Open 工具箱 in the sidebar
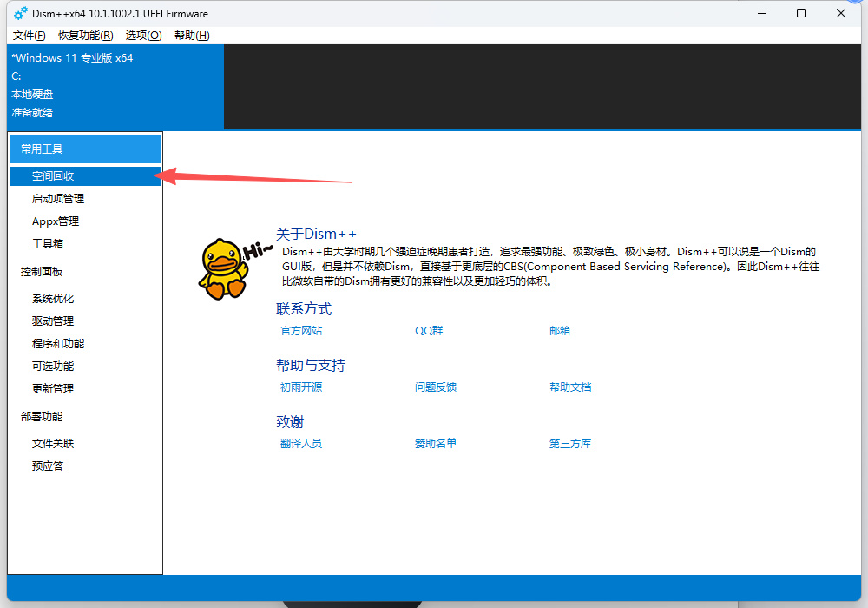Screen dimensions: 868x608 point(48,244)
